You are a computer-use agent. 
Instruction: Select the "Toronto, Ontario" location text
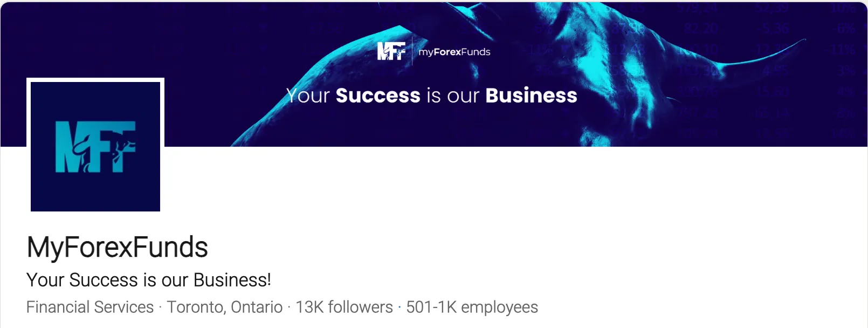pyautogui.click(x=224, y=307)
